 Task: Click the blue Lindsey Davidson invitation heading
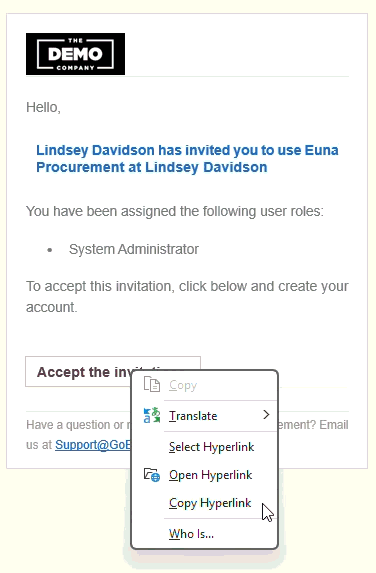[x=187, y=159]
